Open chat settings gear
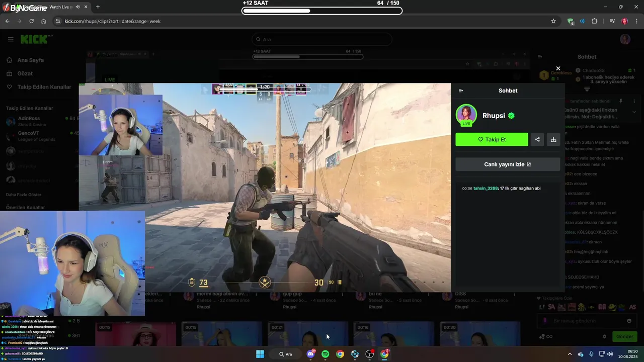The height and width of the screenshot is (362, 644). [604, 336]
